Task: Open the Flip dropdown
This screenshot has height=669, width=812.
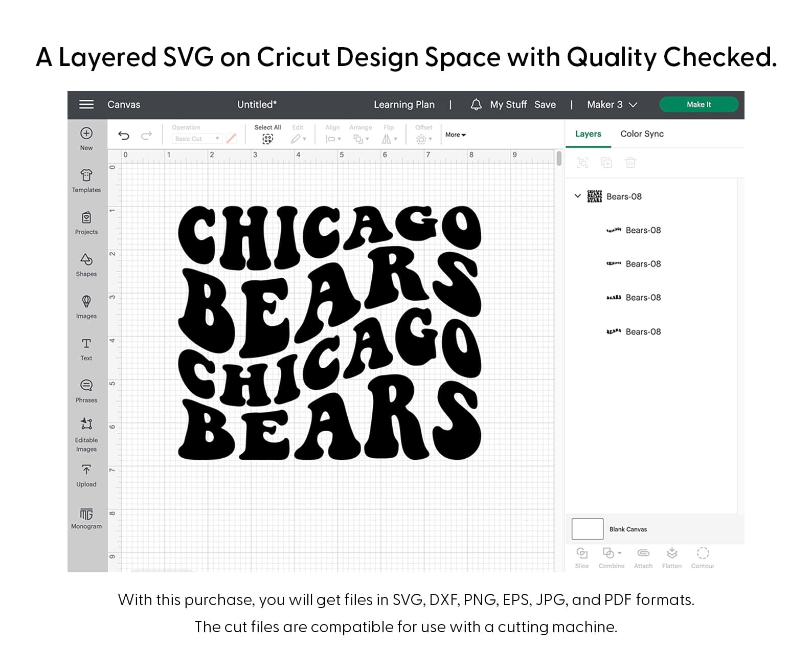Action: tap(390, 139)
